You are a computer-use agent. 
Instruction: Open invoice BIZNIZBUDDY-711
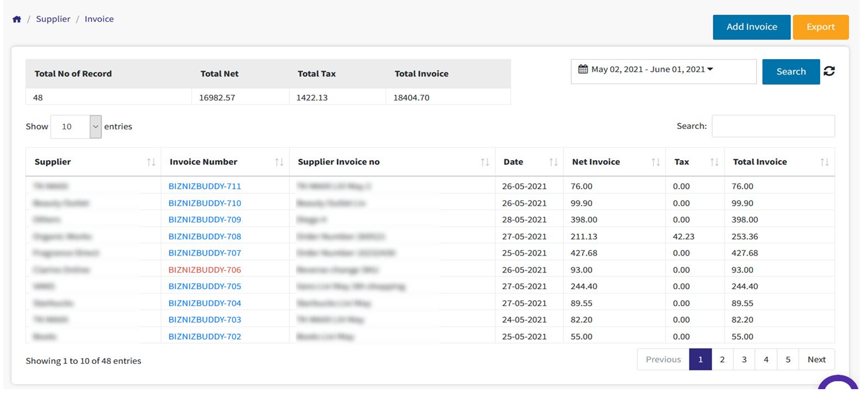point(205,186)
